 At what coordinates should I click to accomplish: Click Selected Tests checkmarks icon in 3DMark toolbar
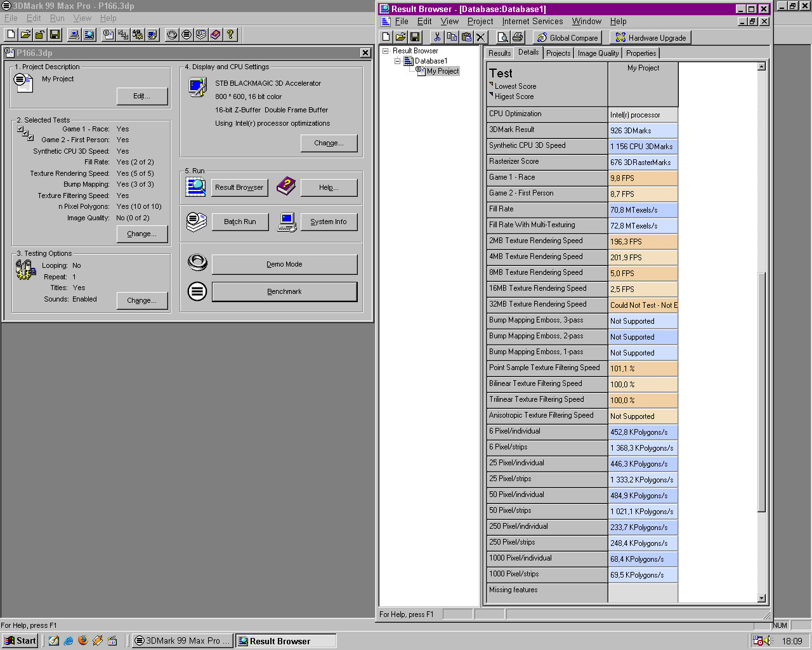click(123, 34)
